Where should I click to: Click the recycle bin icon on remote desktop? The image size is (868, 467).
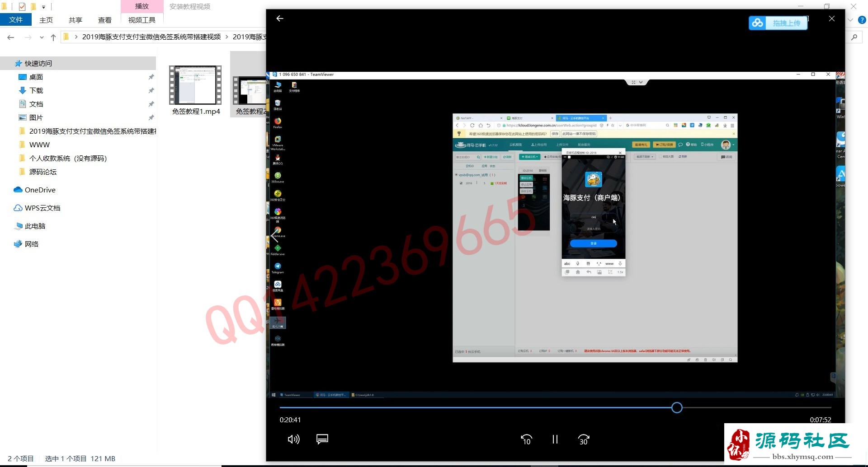coord(278,105)
